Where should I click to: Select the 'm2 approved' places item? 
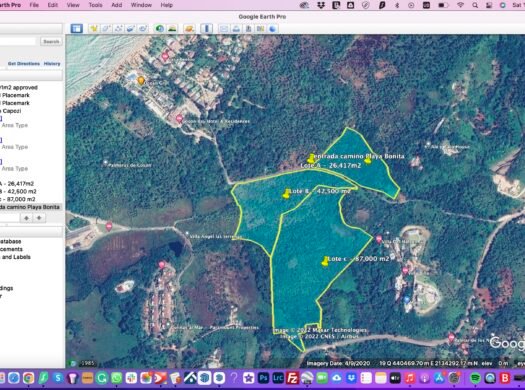click(x=19, y=87)
